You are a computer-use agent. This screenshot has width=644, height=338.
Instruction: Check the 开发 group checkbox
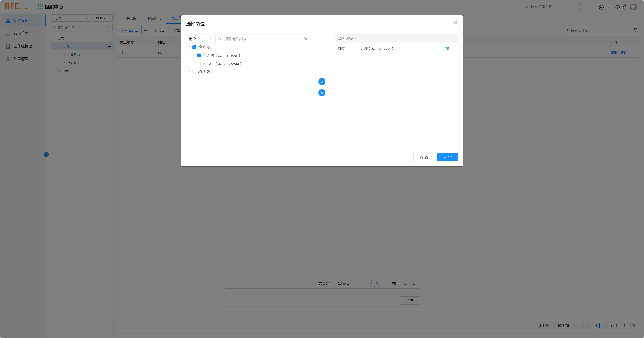click(x=194, y=72)
